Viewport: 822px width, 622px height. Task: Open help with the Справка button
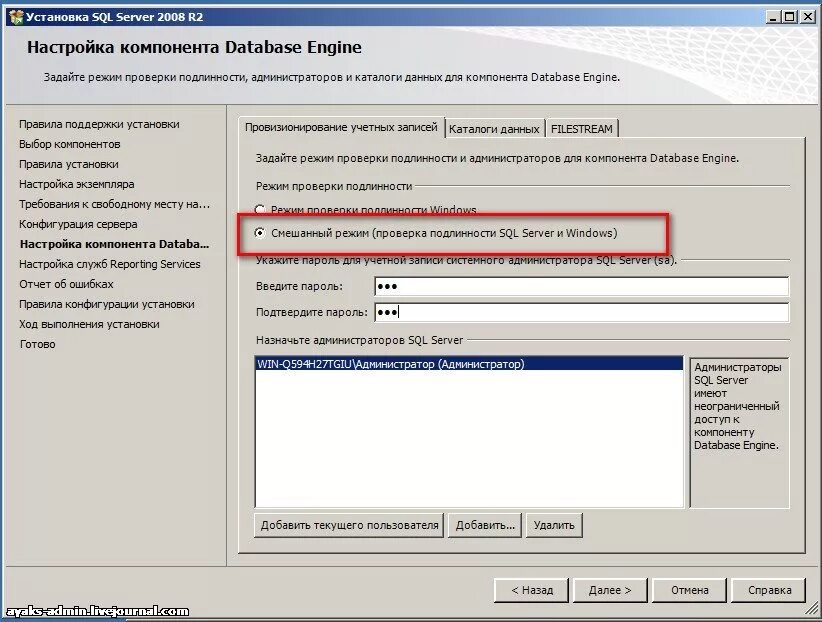[x=769, y=591]
